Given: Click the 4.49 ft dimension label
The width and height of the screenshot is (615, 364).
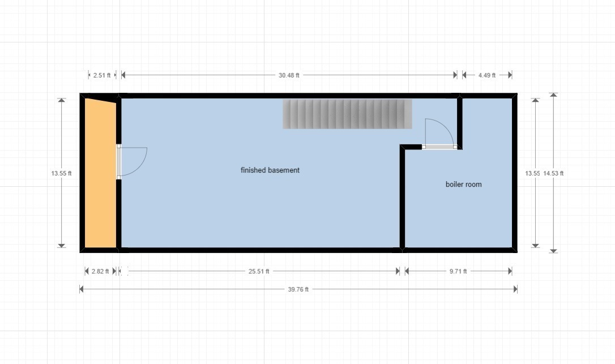Looking at the screenshot, I should (x=486, y=75).
